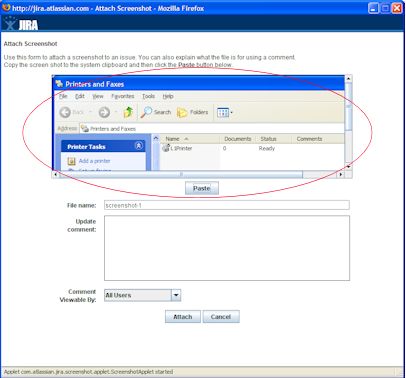Click the Printers and Faxes address field
Viewport: 406px width, 378px height.
[x=212, y=129]
